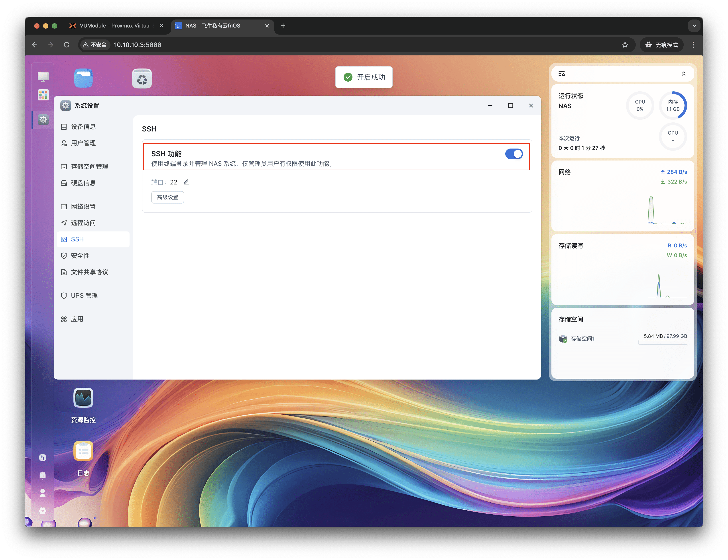
Task: Toggle the SSH function switch off
Action: pyautogui.click(x=514, y=154)
